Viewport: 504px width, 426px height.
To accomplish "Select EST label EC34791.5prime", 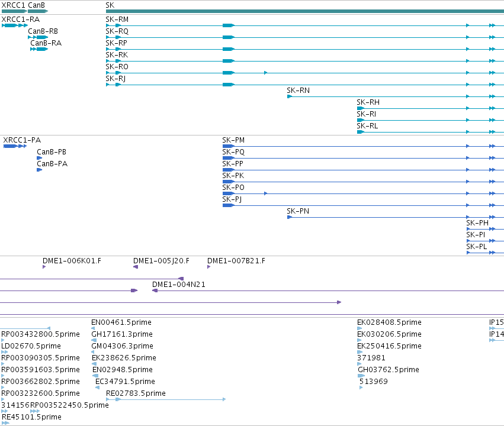I will click(125, 382).
